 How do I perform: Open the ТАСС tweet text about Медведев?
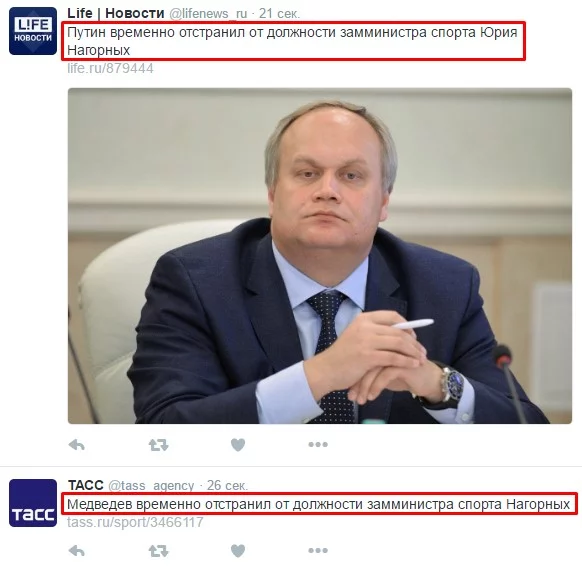point(318,504)
